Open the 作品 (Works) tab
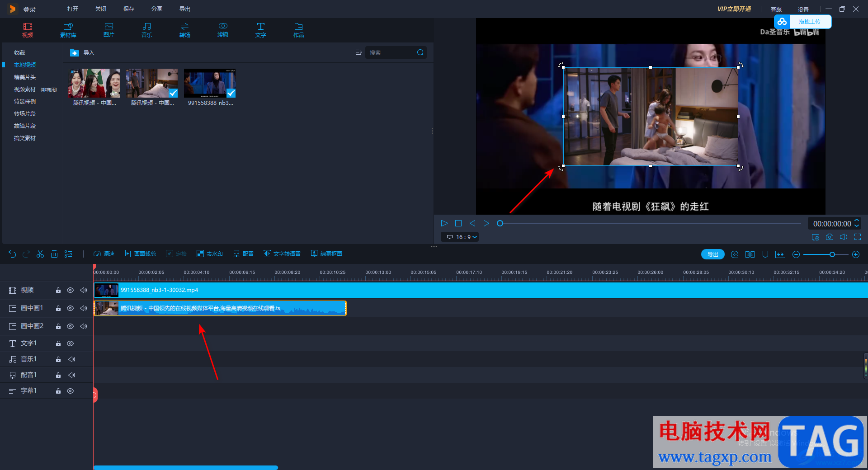 (299, 30)
